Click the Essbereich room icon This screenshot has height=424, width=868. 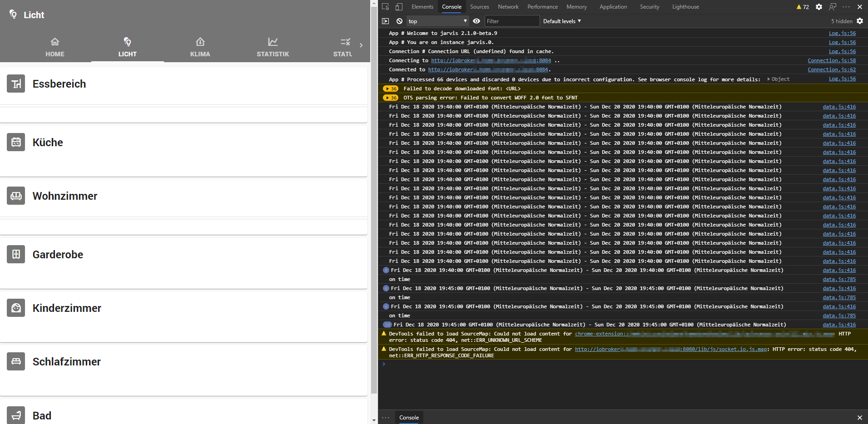coord(16,84)
